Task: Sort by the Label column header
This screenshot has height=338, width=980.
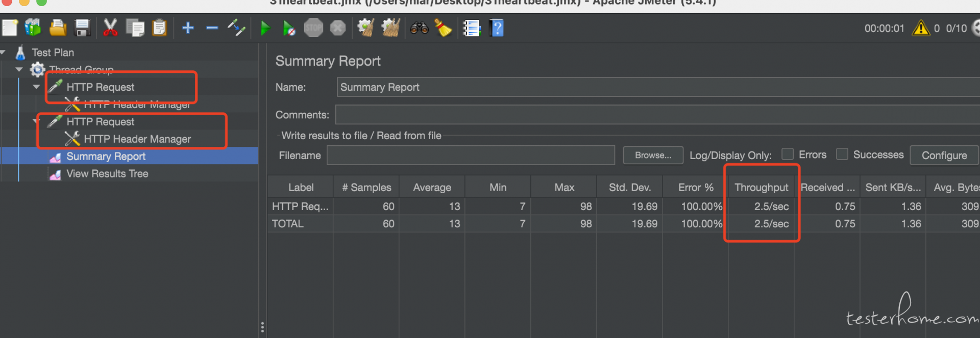Action: click(301, 188)
